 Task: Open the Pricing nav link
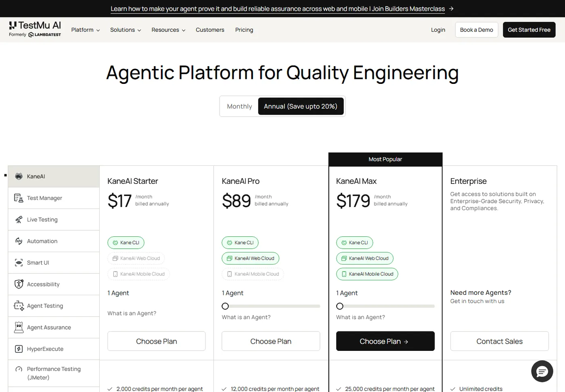pyautogui.click(x=244, y=30)
